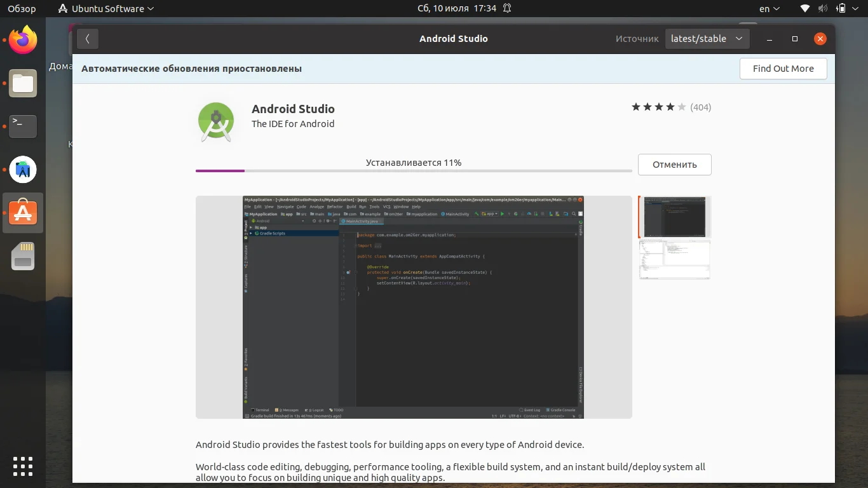This screenshot has width=868, height=488.
Task: Click the Android Studio app logo
Action: tap(216, 121)
